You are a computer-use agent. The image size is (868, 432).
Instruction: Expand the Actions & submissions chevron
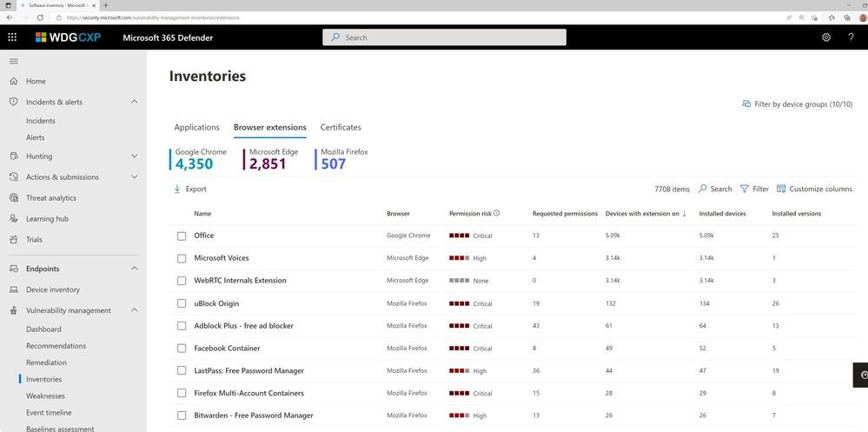coord(134,176)
